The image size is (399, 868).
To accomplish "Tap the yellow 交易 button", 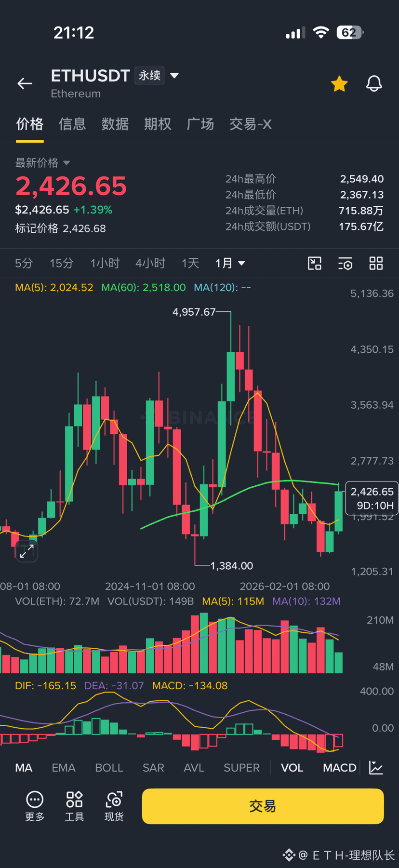I will click(x=263, y=806).
